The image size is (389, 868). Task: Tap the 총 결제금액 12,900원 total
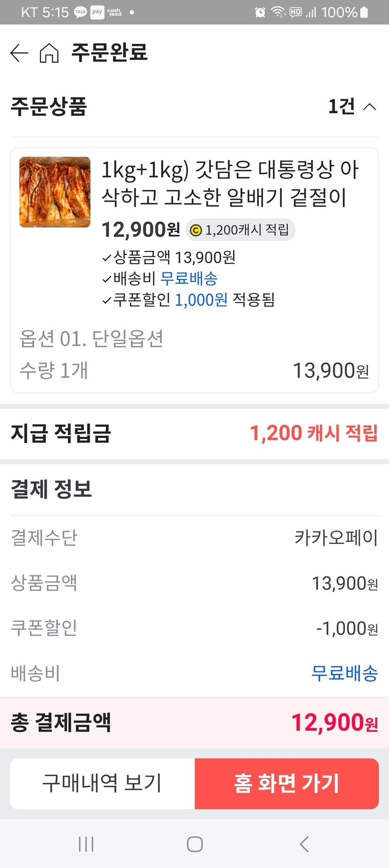tap(334, 723)
